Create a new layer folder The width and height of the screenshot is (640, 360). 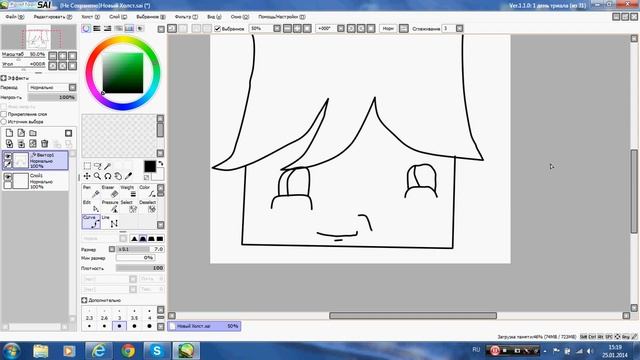click(33, 133)
